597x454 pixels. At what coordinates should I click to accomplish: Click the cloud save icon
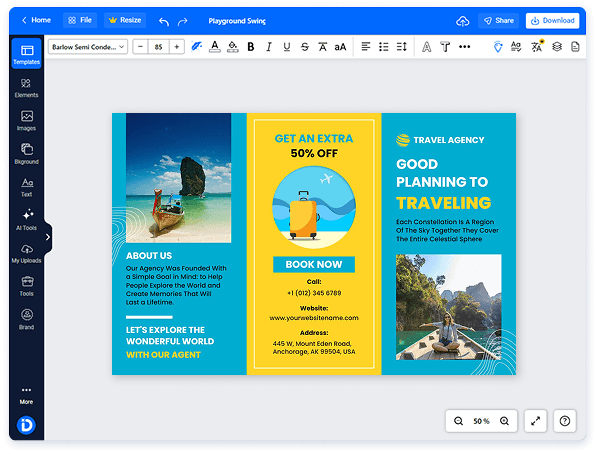click(463, 21)
